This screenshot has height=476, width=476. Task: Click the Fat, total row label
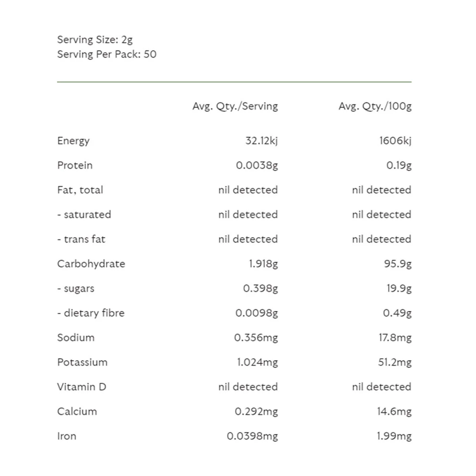(x=80, y=190)
